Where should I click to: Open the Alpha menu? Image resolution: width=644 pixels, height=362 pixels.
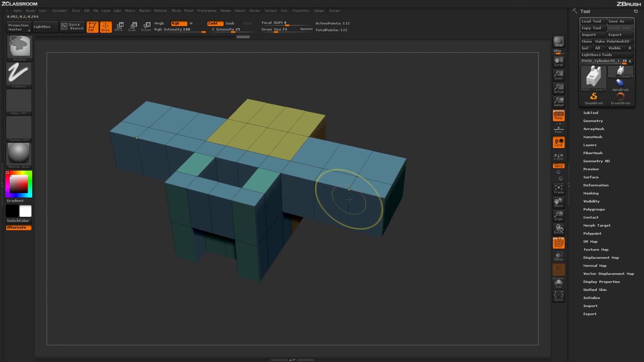click(x=18, y=11)
